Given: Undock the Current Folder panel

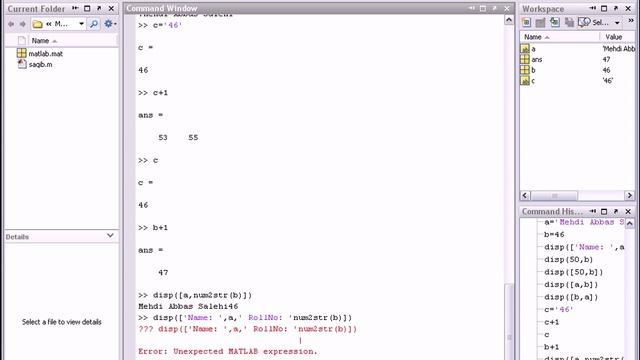Looking at the screenshot, I should (x=99, y=8).
